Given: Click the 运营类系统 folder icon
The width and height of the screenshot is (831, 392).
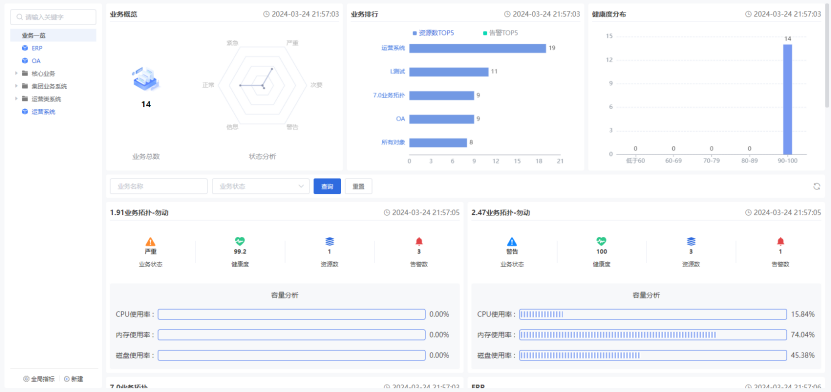Looking at the screenshot, I should pos(25,99).
